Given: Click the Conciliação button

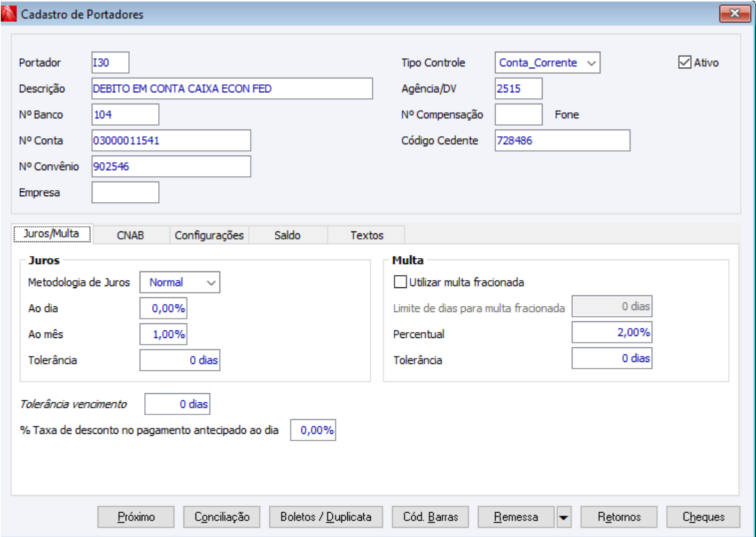Looking at the screenshot, I should 222,516.
